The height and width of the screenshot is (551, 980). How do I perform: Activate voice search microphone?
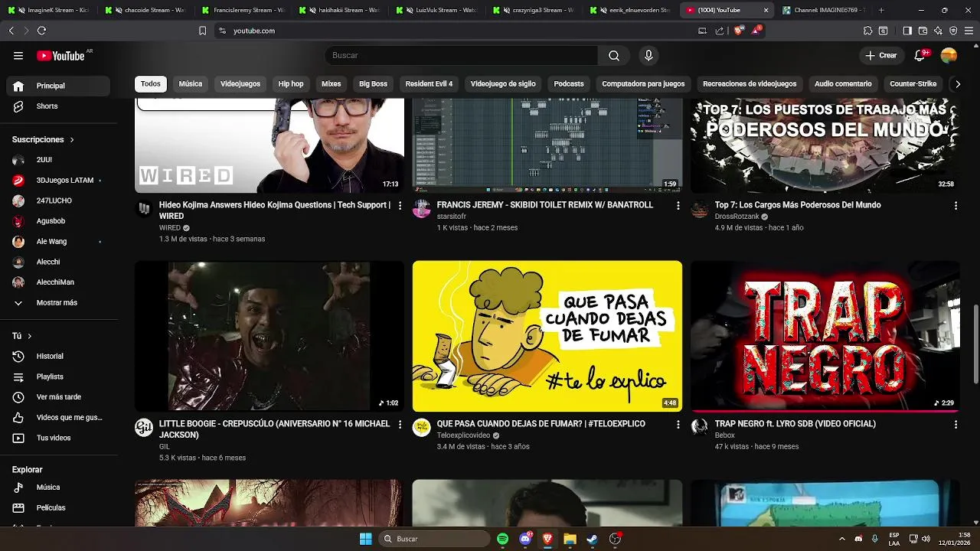coord(648,55)
